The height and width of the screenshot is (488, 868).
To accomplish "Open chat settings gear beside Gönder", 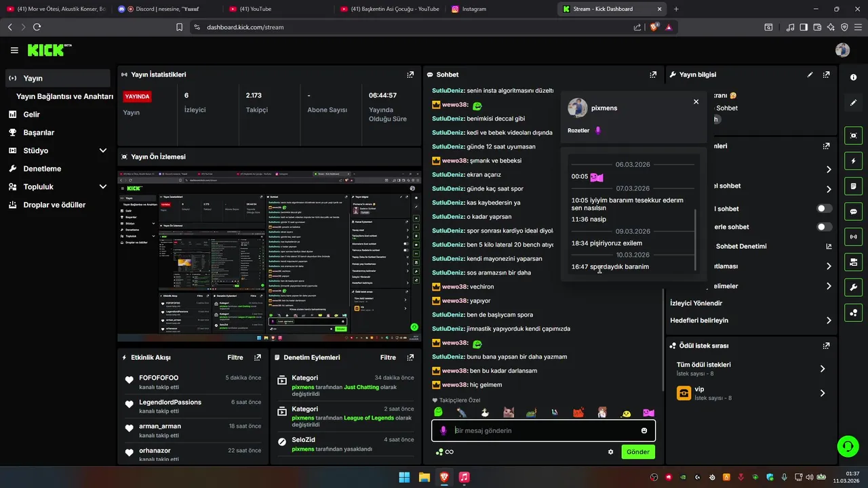I will pyautogui.click(x=610, y=452).
